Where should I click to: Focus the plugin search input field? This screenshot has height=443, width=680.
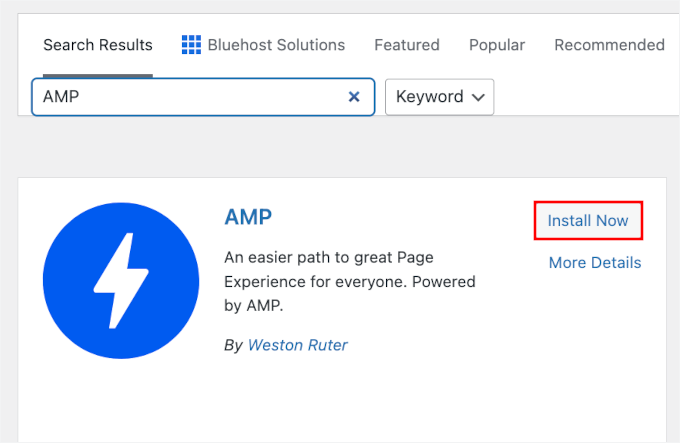click(203, 97)
